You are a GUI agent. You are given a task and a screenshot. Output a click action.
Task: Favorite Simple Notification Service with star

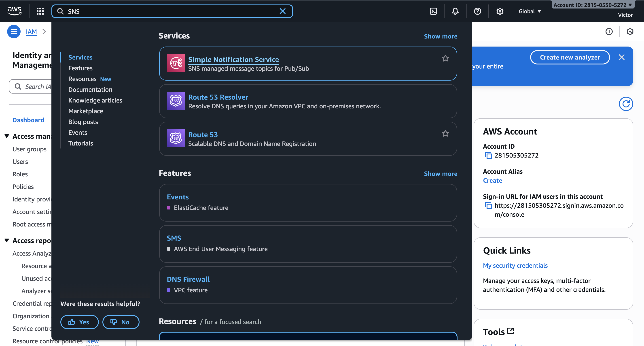(x=445, y=58)
